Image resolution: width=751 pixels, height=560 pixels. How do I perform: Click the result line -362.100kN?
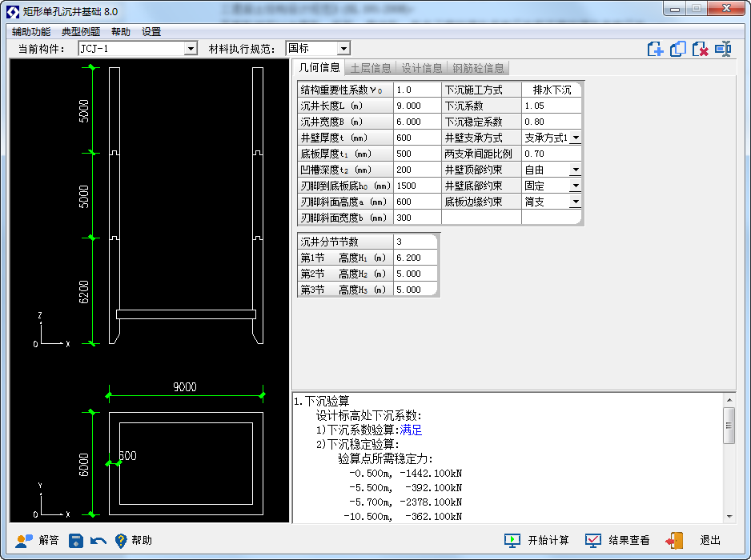coord(403,517)
